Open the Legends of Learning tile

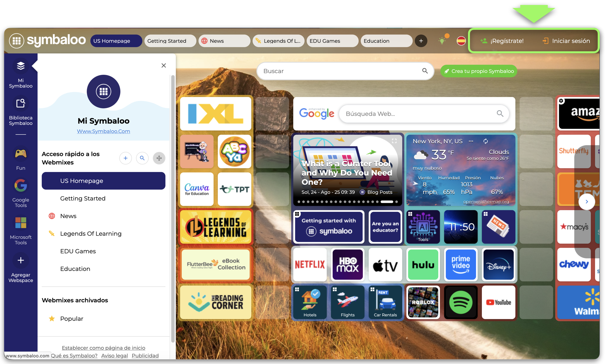tap(216, 227)
